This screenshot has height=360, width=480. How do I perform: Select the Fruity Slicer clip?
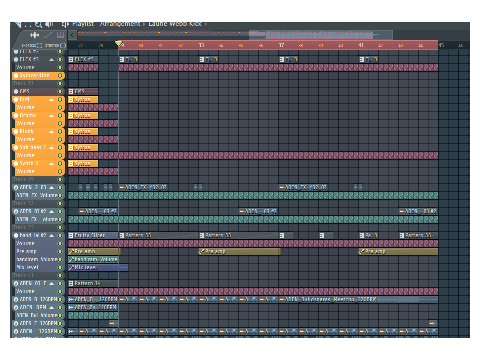pyautogui.click(x=93, y=235)
